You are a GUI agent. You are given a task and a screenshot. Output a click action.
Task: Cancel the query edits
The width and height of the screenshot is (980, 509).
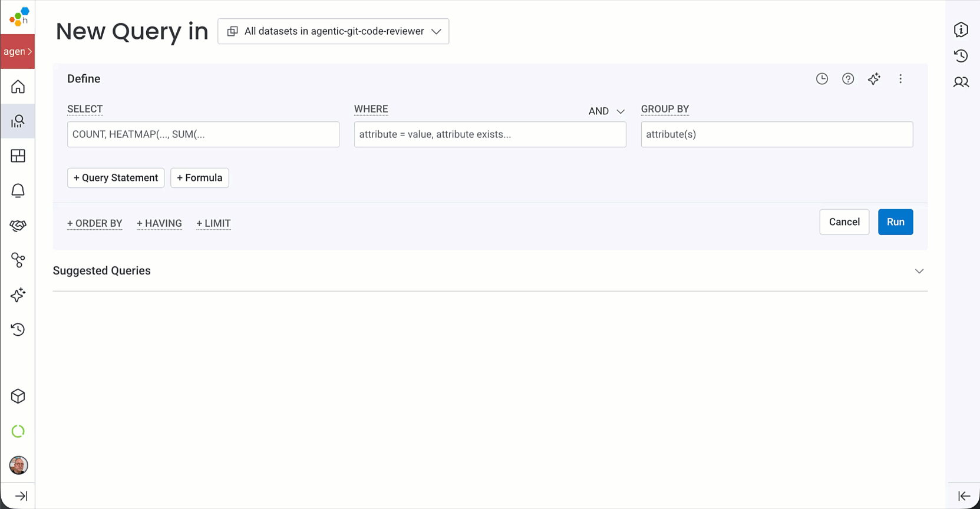pyautogui.click(x=844, y=222)
